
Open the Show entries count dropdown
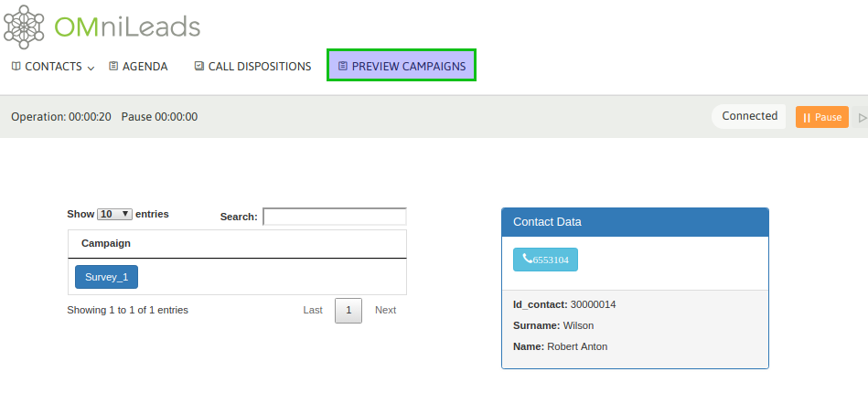(115, 214)
